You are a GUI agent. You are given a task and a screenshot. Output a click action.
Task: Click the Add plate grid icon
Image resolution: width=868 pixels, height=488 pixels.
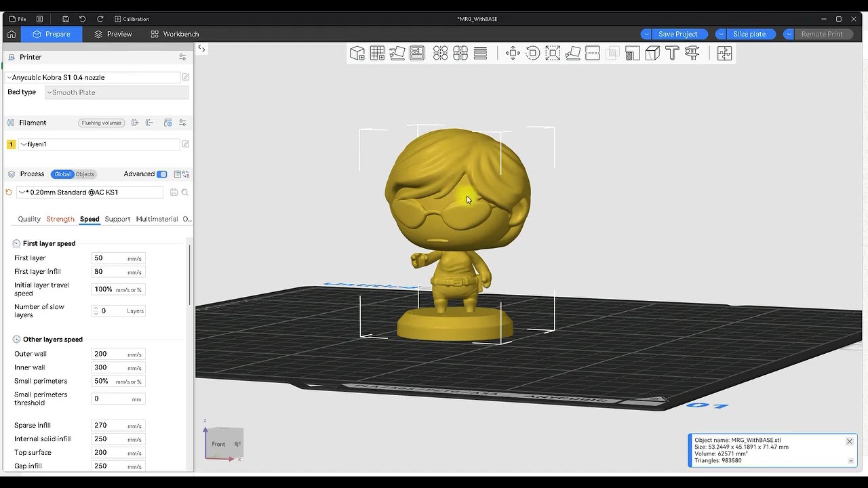click(x=377, y=53)
